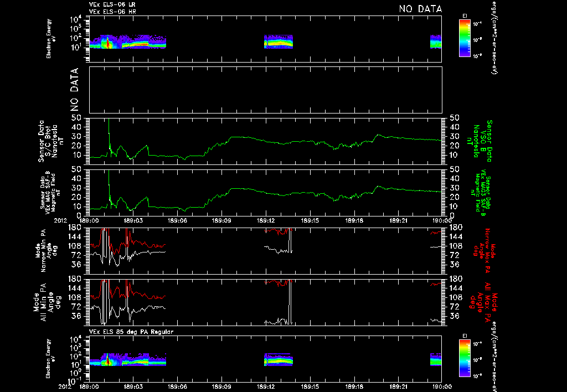Click the tall green spike in the Btot panel
This screenshot has width=567, height=392.
109,132
